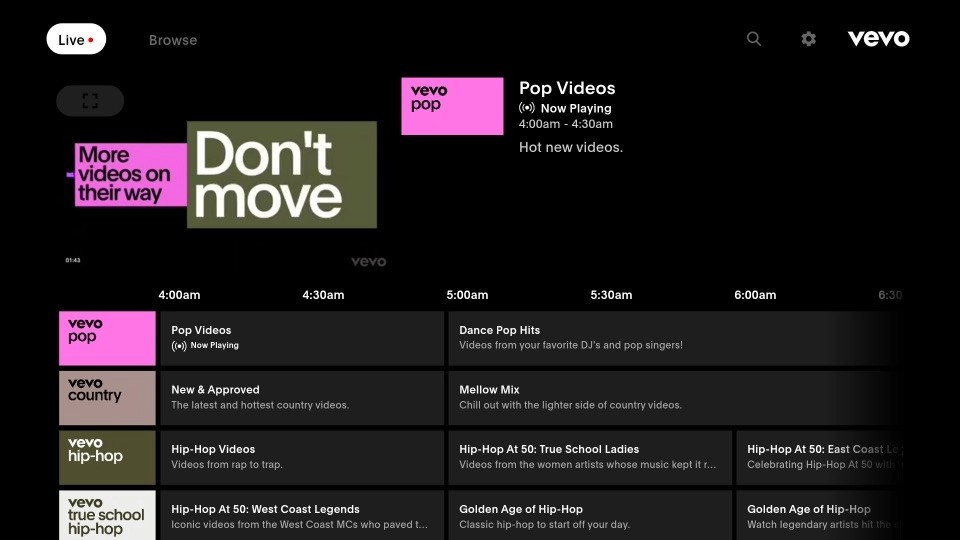Click the 4:00am time header
This screenshot has height=540, width=960.
point(179,295)
